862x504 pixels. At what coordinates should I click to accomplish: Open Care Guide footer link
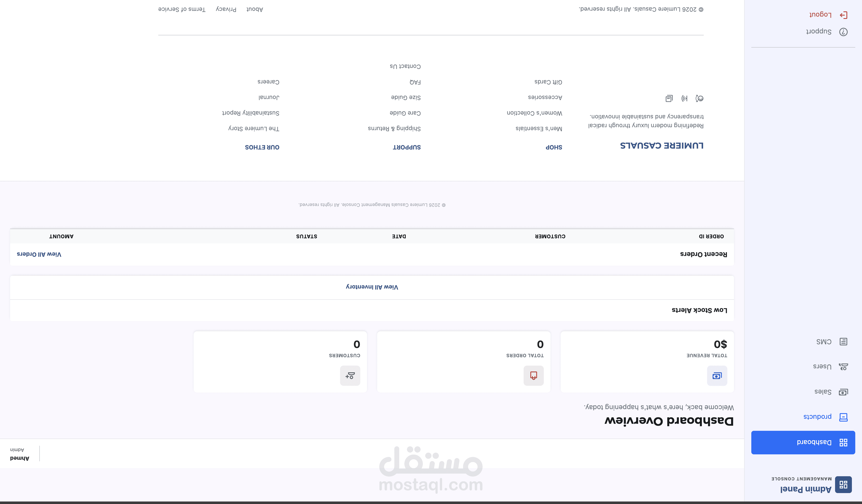(405, 113)
